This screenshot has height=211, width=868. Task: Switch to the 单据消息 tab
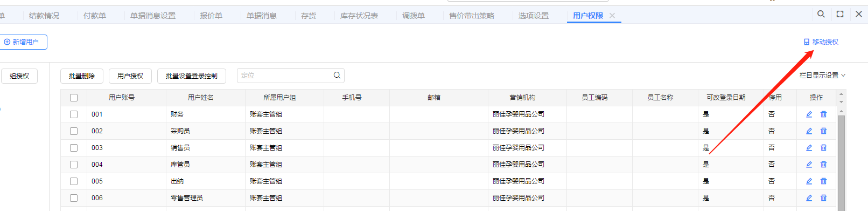(262, 16)
